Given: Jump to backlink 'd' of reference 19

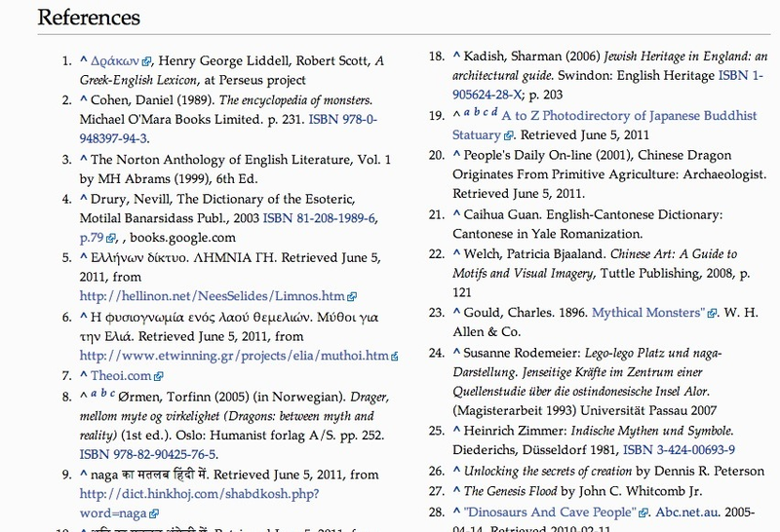Looking at the screenshot, I should (494, 112).
